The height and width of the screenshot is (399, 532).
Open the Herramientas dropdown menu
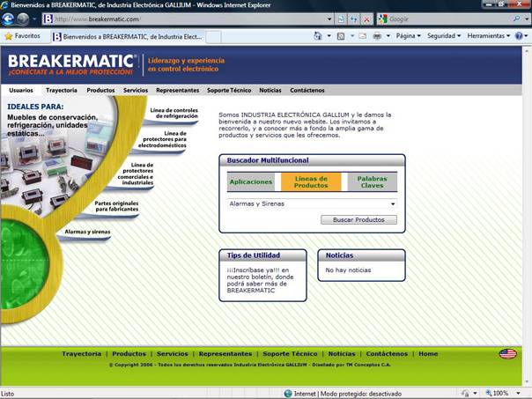click(488, 36)
